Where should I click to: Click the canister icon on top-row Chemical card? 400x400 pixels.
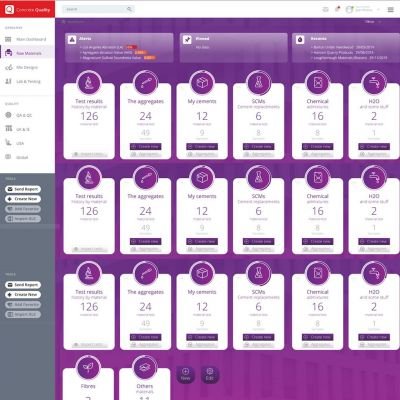point(318,82)
